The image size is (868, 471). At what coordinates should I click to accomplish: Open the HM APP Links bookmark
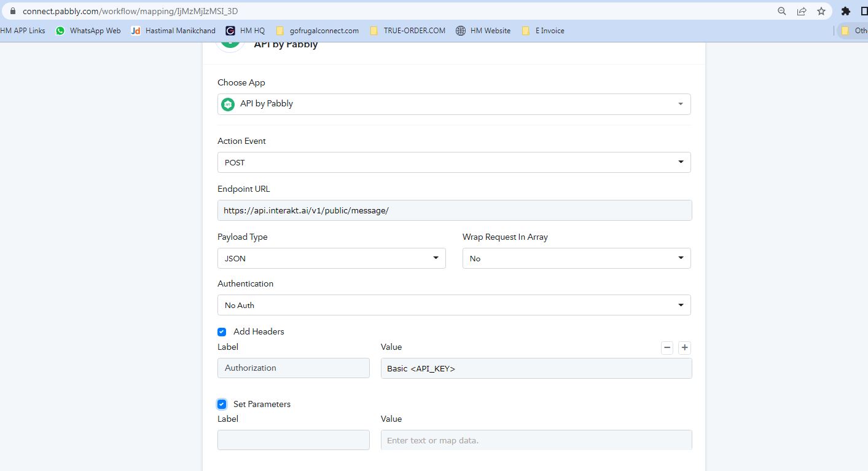click(x=23, y=31)
